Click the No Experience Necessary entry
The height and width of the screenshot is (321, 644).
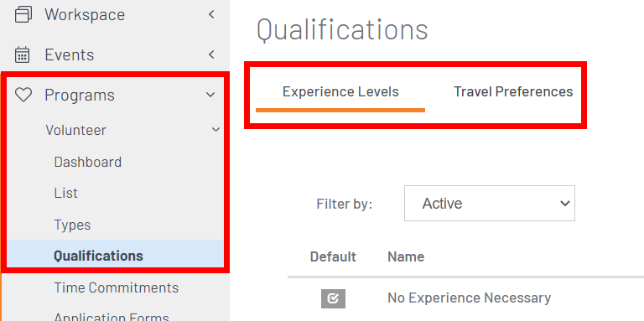pyautogui.click(x=469, y=298)
